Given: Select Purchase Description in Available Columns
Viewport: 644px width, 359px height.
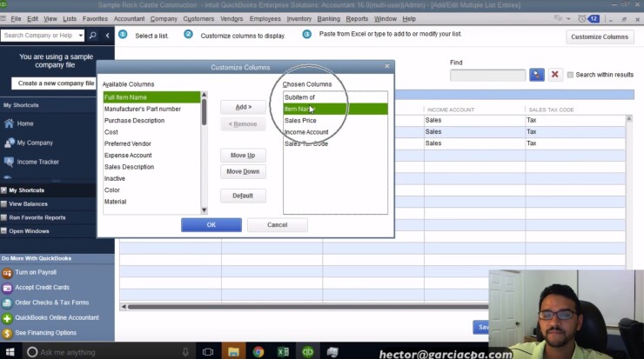Looking at the screenshot, I should [x=134, y=121].
